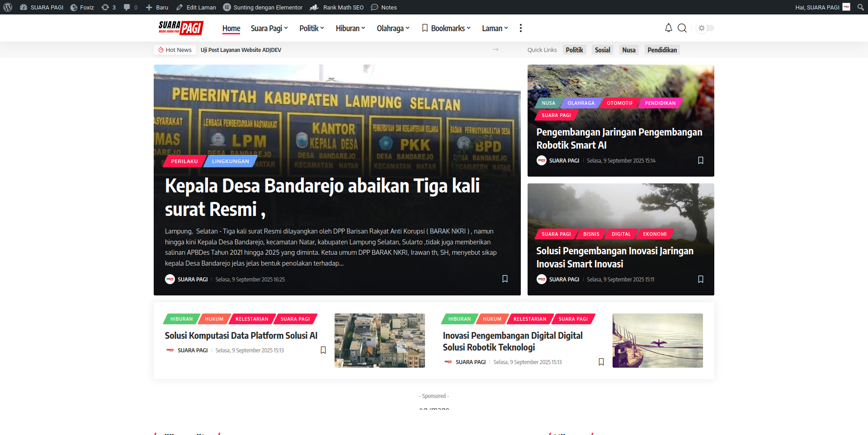Click the Sosial quick link
Screen dimensions: 868x435
pyautogui.click(x=603, y=50)
